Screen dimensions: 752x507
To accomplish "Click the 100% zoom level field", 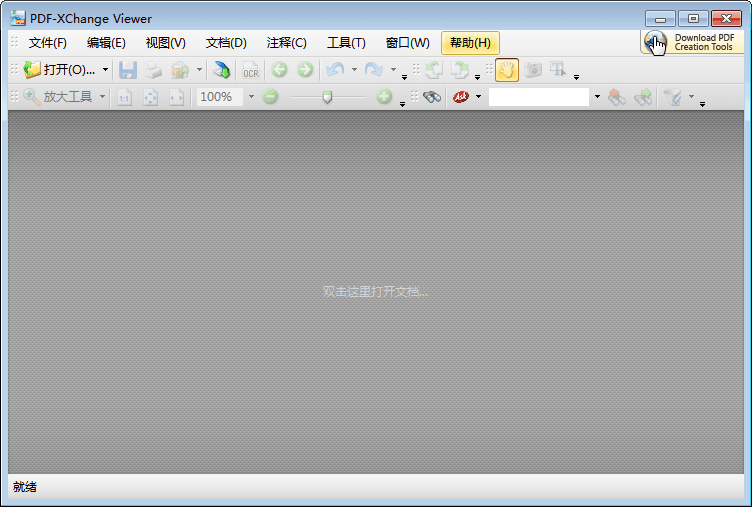I will point(220,97).
